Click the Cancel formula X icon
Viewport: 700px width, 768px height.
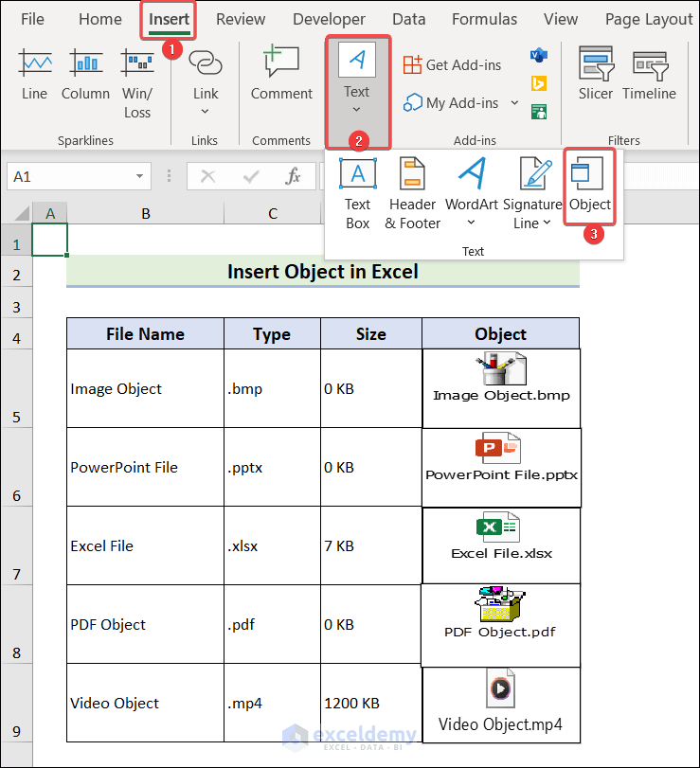point(207,176)
